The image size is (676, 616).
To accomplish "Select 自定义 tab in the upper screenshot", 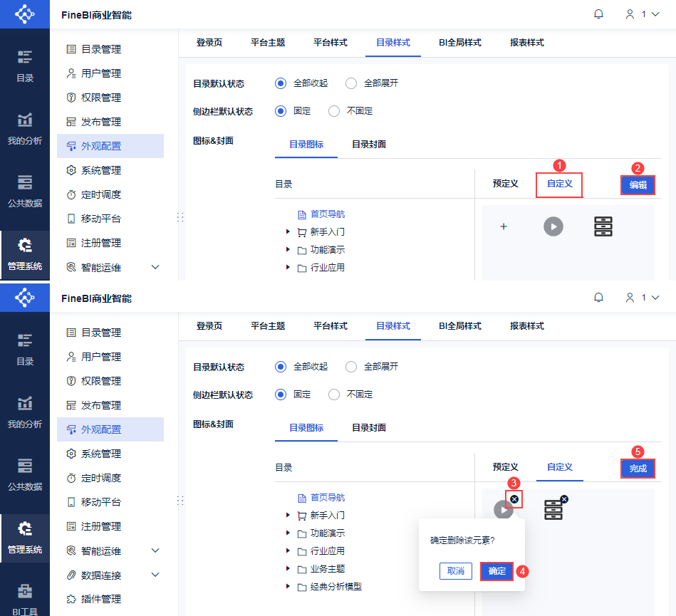I will [560, 184].
